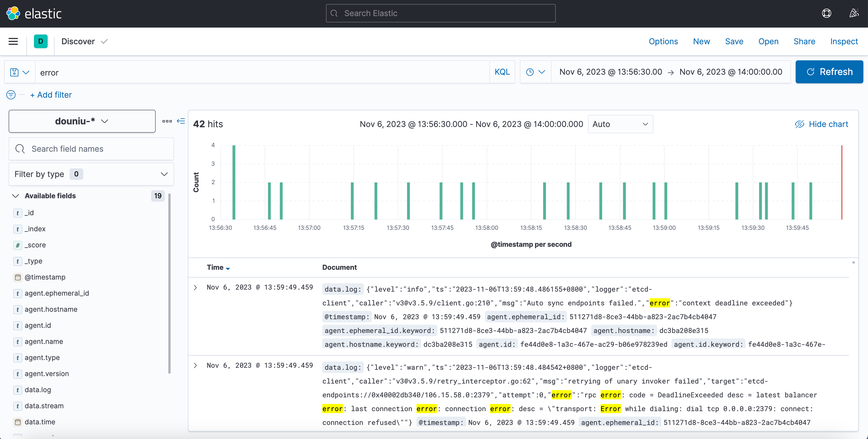
Task: Click the + Add filter link
Action: pos(51,95)
